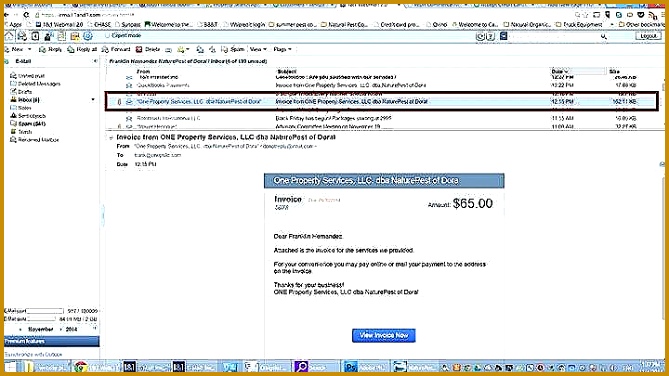Click the browser back arrow
The image size is (669, 376).
pyautogui.click(x=6, y=15)
